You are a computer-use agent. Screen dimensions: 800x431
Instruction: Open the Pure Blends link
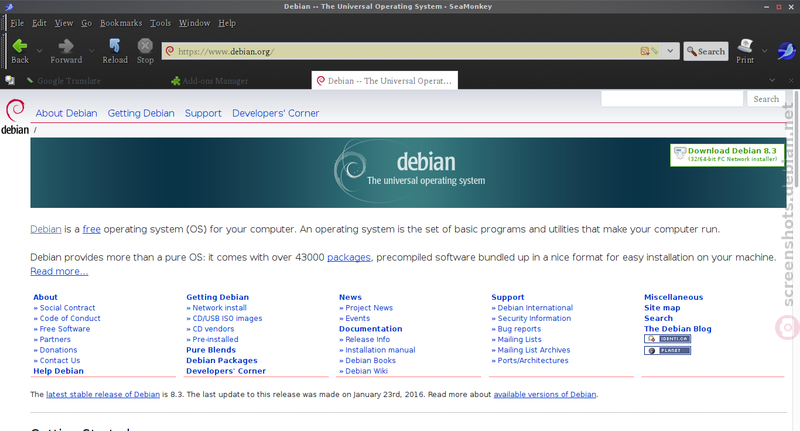(x=211, y=350)
